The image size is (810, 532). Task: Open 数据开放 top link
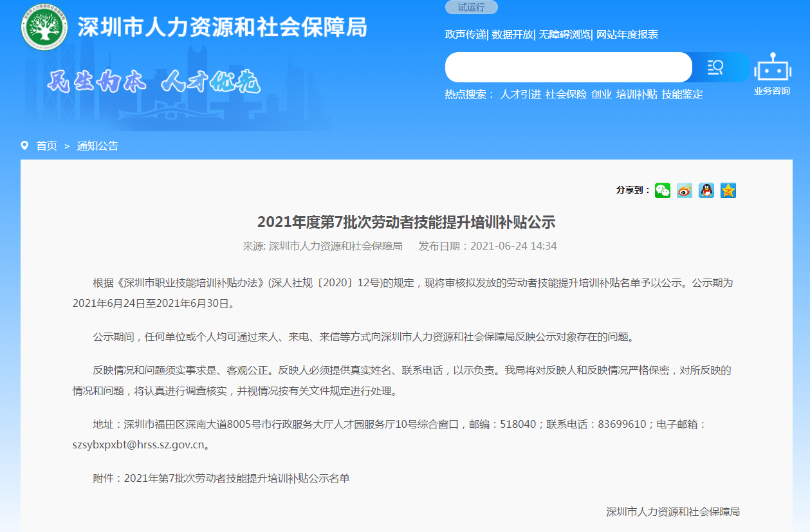pyautogui.click(x=512, y=35)
